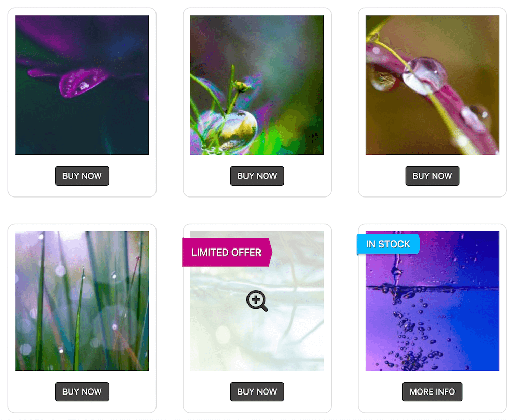Click the yellow buttercup flower bud
This screenshot has height=420, width=520.
(243, 87)
